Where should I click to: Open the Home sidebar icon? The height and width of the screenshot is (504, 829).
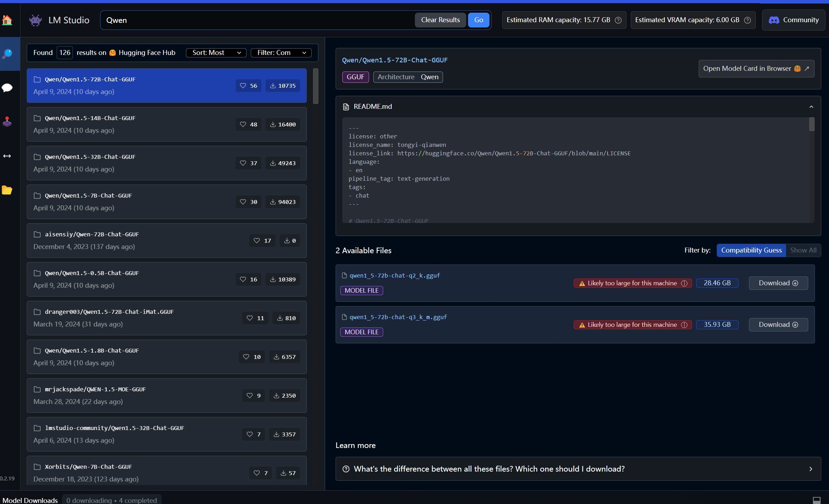7,20
